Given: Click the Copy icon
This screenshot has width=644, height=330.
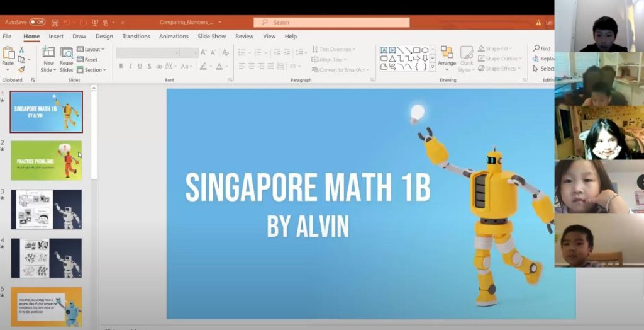Looking at the screenshot, I should [21, 60].
